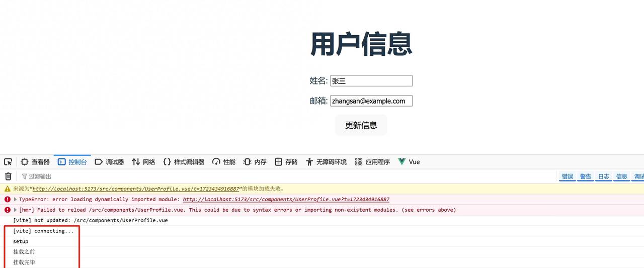Viewport: 644px width, 268px height.
Task: Open the Vue devtools tab
Action: tap(409, 162)
